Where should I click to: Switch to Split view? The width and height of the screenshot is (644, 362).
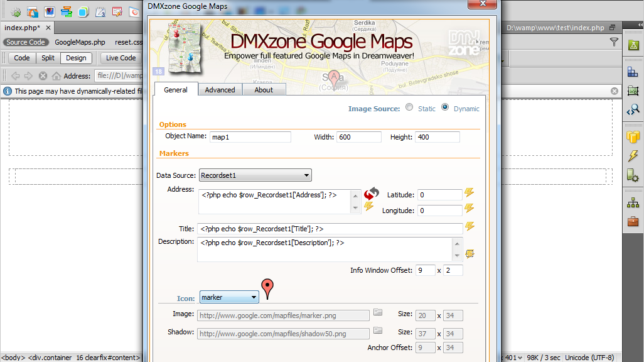point(48,58)
